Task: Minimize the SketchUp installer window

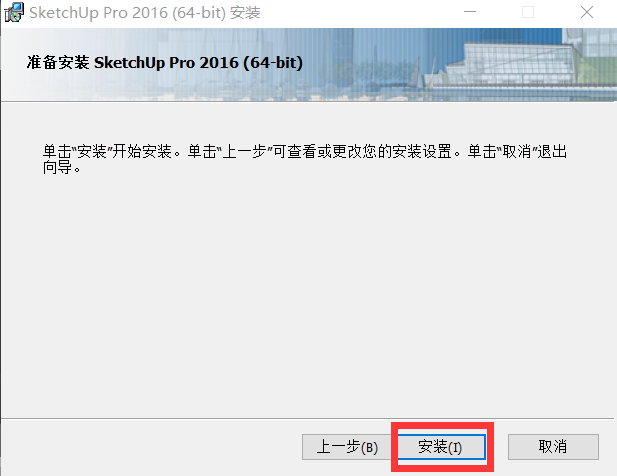Action: [469, 12]
